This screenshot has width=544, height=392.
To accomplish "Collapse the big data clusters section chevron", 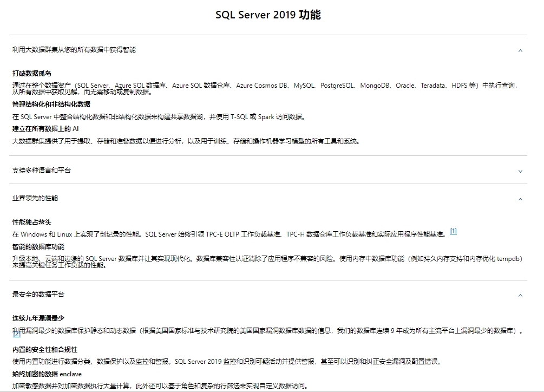I will coord(520,50).
